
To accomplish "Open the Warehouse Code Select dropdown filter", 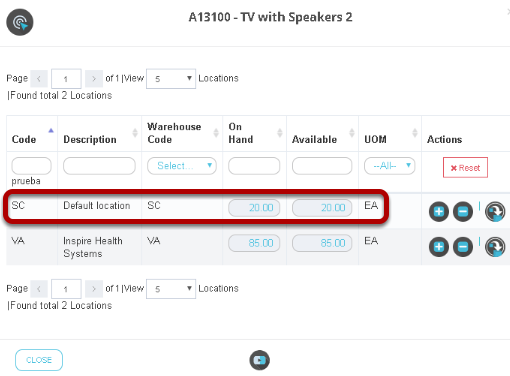I will coord(182,166).
